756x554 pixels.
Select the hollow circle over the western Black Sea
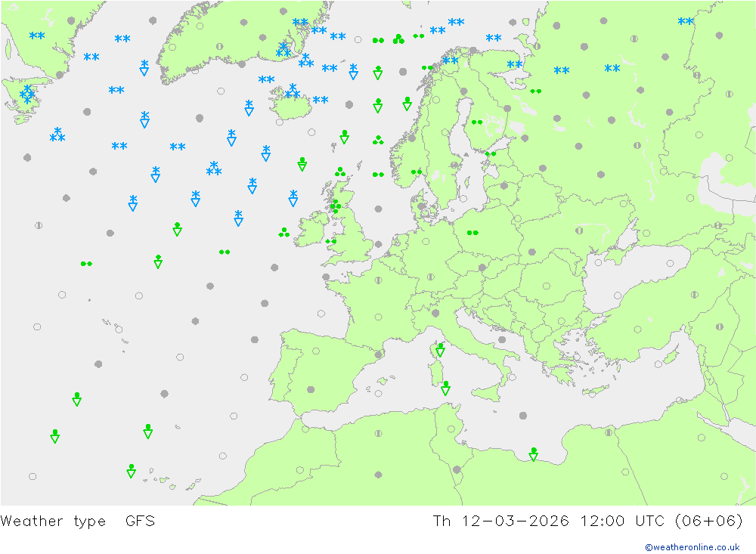[598, 263]
